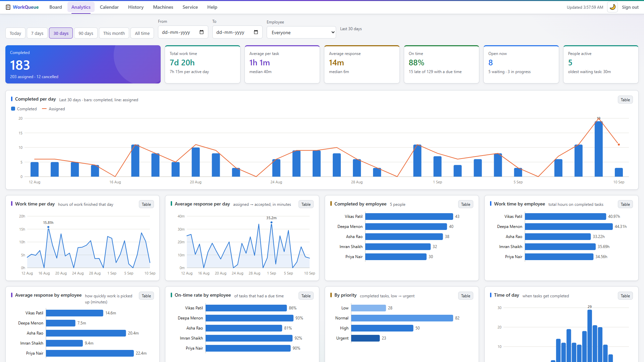The width and height of the screenshot is (644, 362).
Task: Click the tallest completed bar near 9 Sep
Action: (x=599, y=149)
